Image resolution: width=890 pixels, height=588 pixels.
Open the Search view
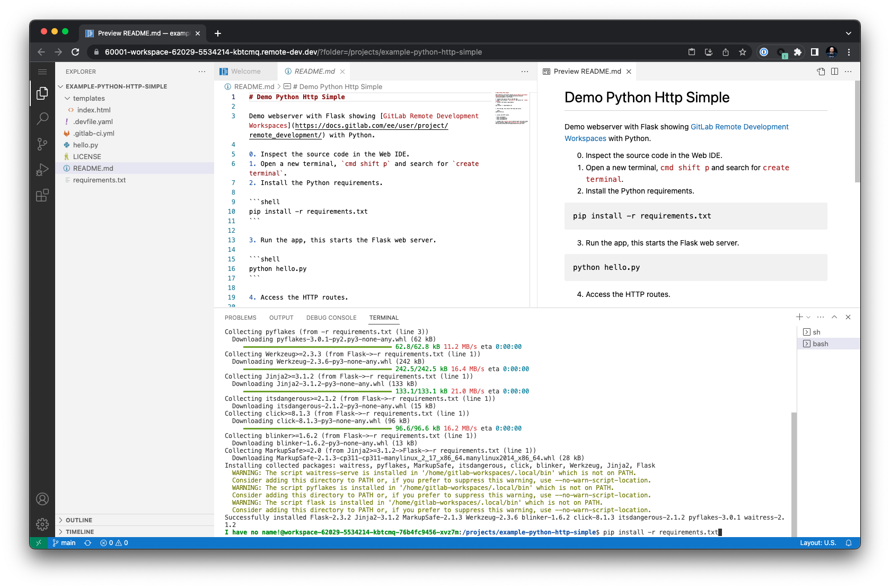pyautogui.click(x=42, y=119)
